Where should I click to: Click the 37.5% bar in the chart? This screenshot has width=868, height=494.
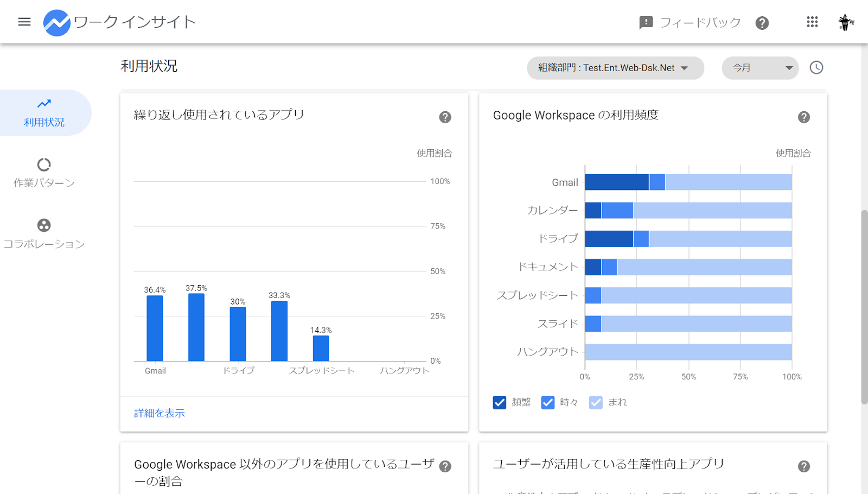coord(196,327)
